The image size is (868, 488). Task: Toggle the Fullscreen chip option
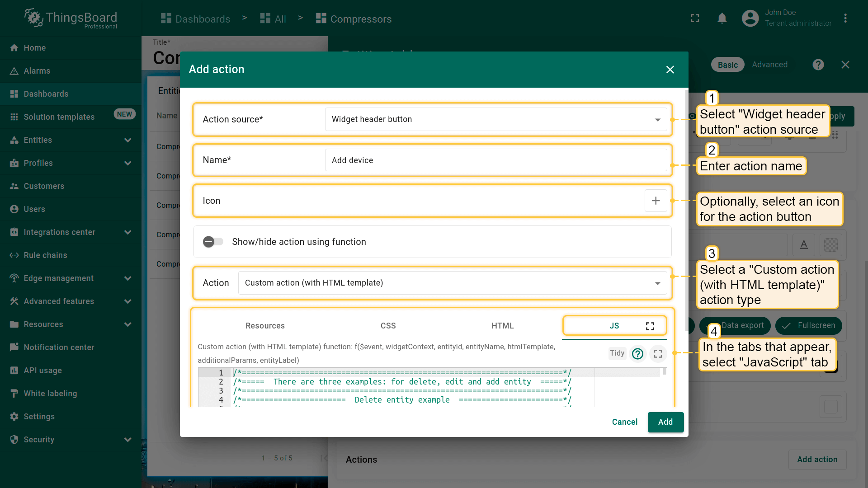tap(808, 325)
